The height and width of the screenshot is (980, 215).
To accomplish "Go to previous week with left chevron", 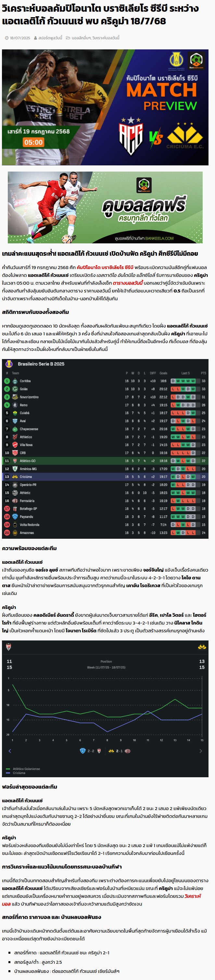I will [x=10, y=751].
